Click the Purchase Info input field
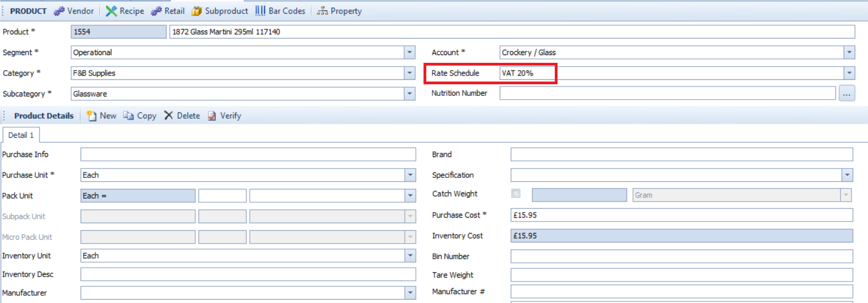 click(x=248, y=154)
